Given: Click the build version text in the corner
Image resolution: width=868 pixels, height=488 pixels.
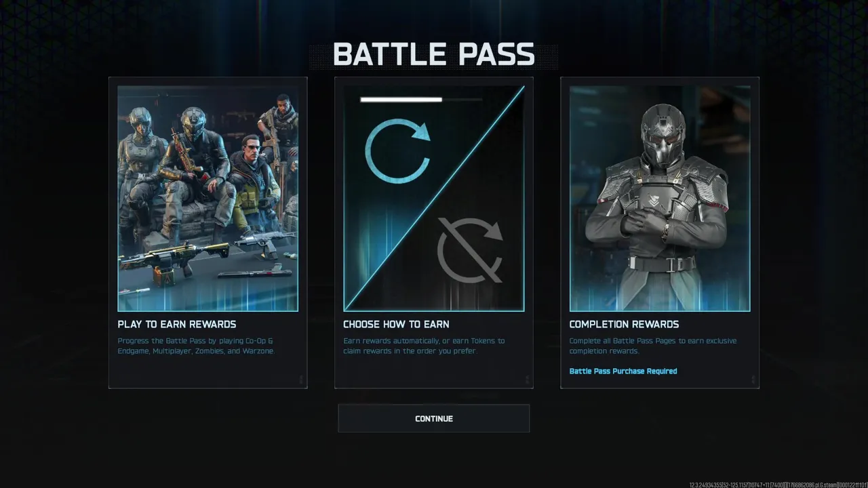Looking at the screenshot, I should (x=778, y=485).
